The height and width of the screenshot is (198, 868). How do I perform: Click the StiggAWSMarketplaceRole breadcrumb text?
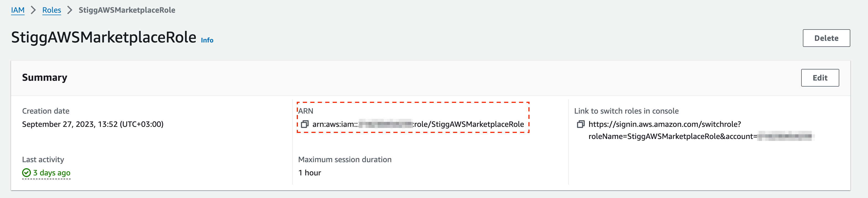[x=127, y=10]
